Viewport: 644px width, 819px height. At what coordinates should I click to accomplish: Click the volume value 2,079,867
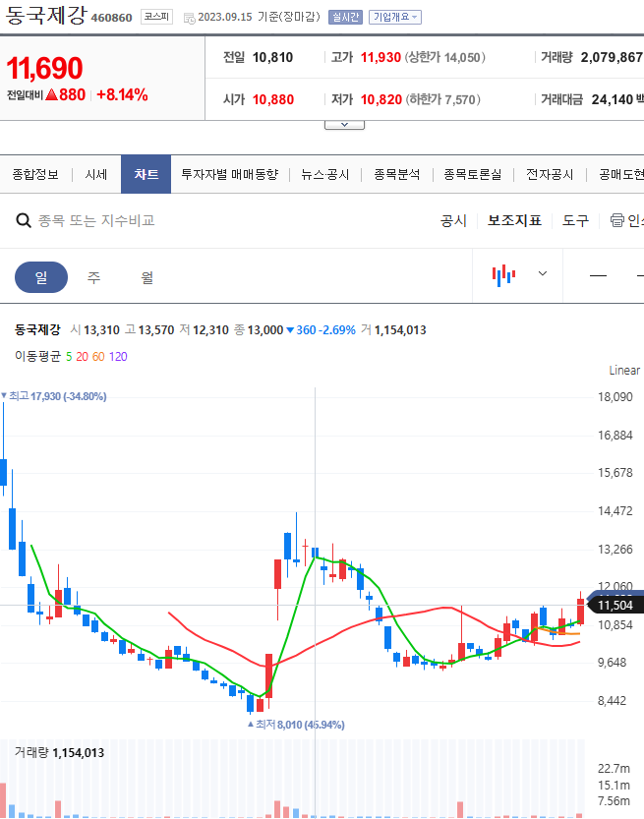coord(612,57)
